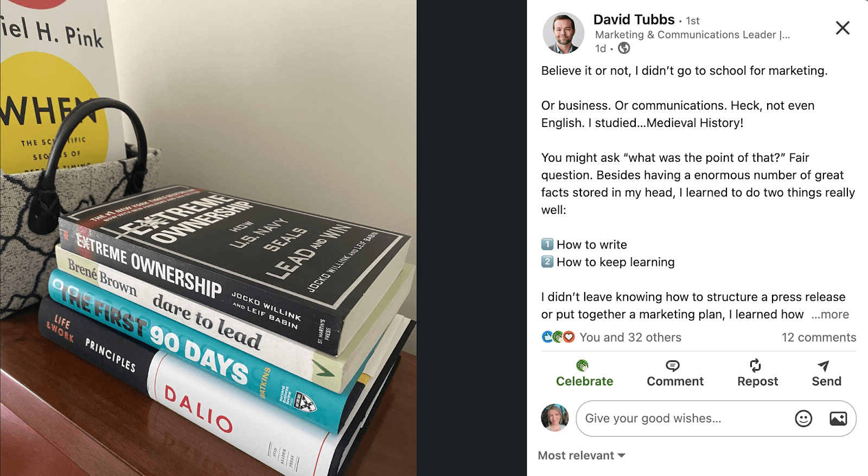The image size is (868, 476).
Task: Open the David Tubbs name link
Action: pyautogui.click(x=634, y=20)
